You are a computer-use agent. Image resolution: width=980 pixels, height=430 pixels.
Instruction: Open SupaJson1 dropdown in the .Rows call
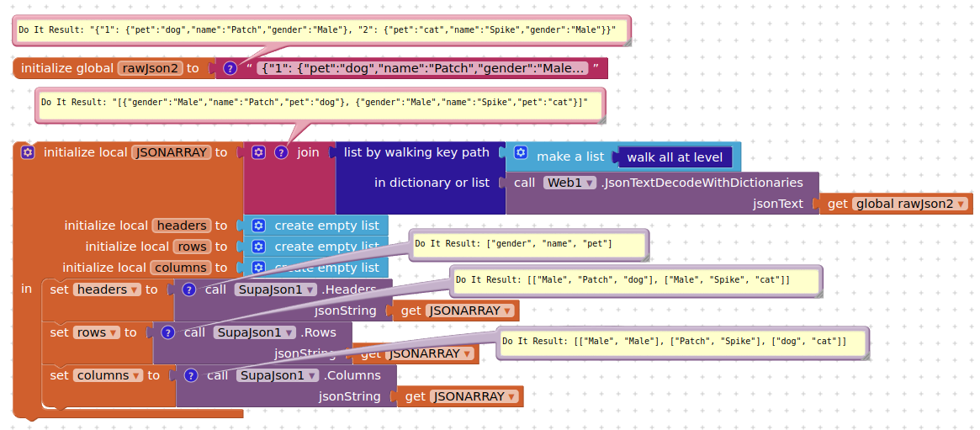(x=289, y=332)
